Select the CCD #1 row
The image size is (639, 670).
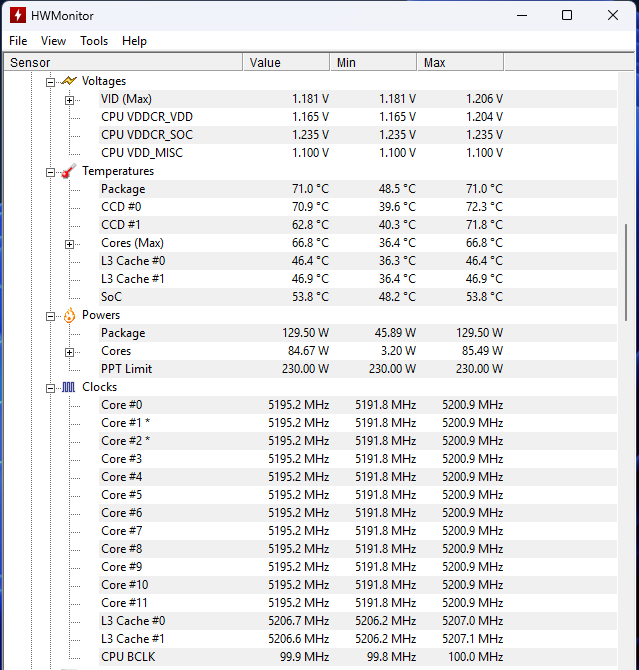pos(358,225)
